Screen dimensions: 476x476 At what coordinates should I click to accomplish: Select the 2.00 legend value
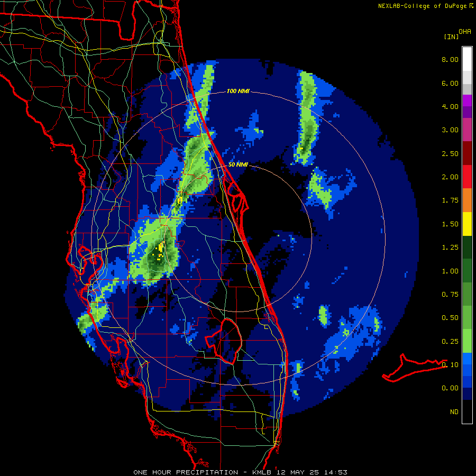pos(450,177)
